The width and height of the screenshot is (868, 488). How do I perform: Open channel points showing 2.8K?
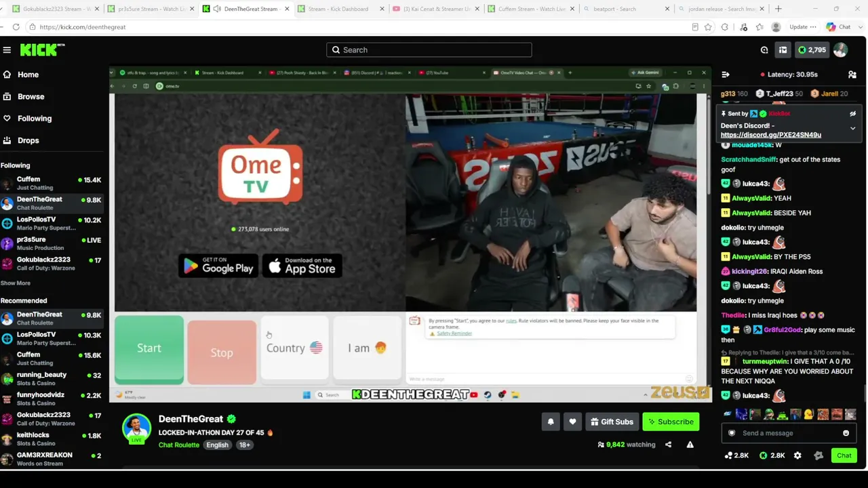(736, 455)
